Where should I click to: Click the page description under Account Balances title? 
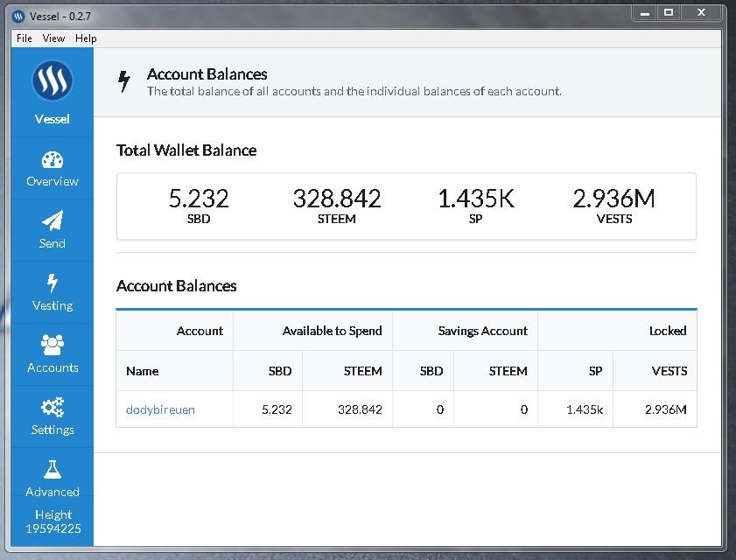(x=354, y=91)
